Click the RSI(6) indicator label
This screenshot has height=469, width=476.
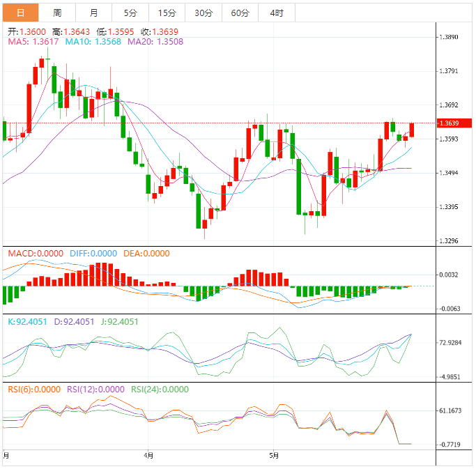click(34, 390)
